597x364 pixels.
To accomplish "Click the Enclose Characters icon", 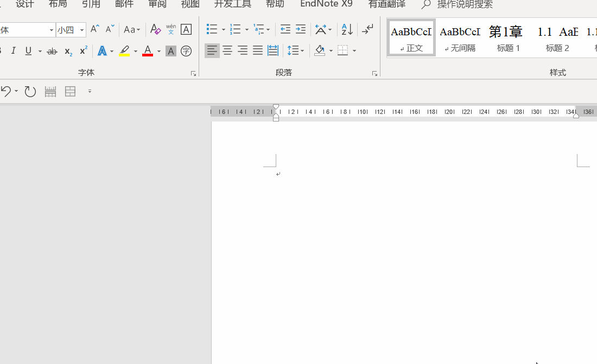I will 186,51.
